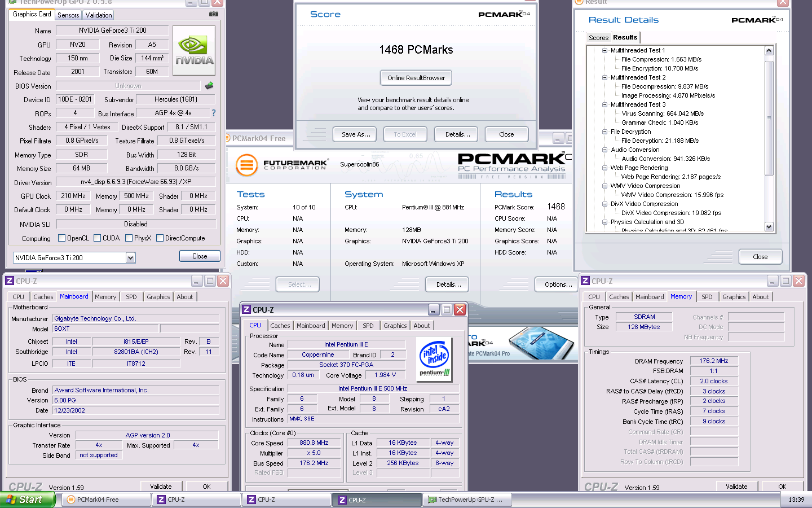Enable the OpenCL checkbox

[62, 238]
